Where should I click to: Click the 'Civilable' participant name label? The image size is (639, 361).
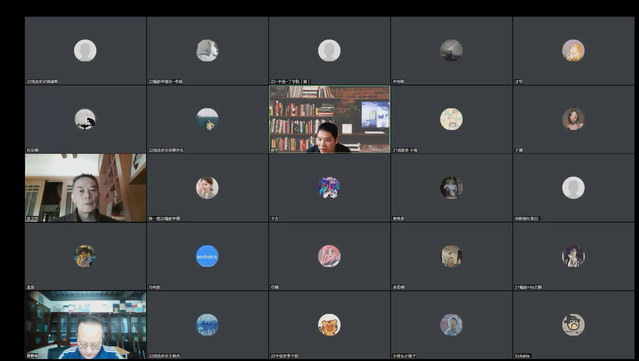(x=522, y=356)
